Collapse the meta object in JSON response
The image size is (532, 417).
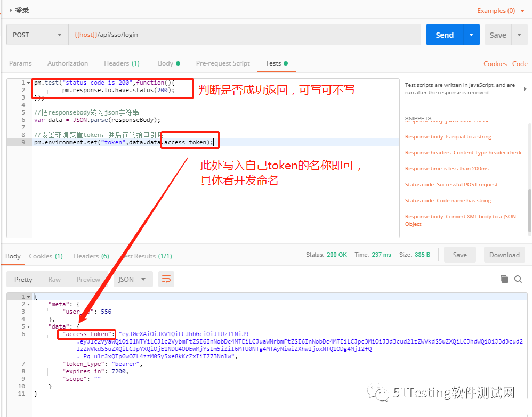coord(29,304)
